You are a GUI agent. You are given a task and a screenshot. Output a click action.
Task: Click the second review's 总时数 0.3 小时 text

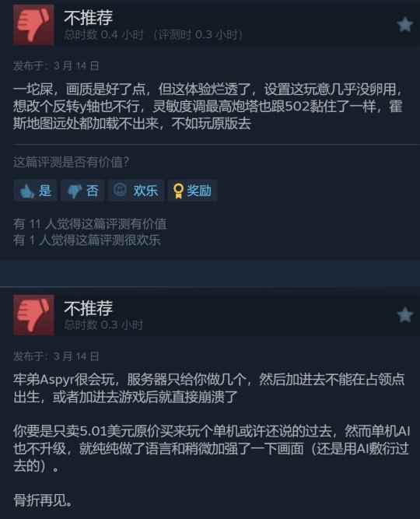pos(103,324)
